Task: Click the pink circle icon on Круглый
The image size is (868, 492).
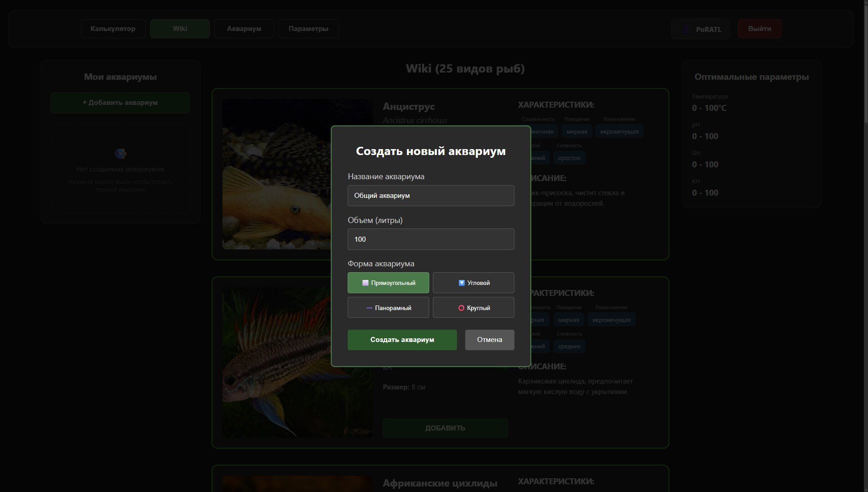Action: [461, 308]
